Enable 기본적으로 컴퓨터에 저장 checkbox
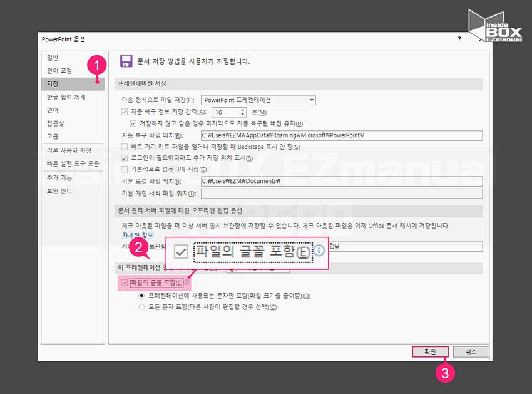Screen dimensions: 532x394 pos(125,169)
